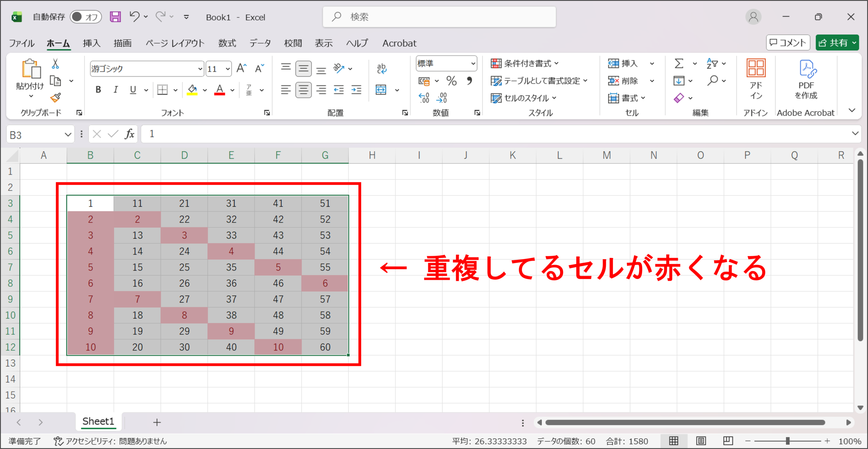
Task: Click the コメント button
Action: 788,43
